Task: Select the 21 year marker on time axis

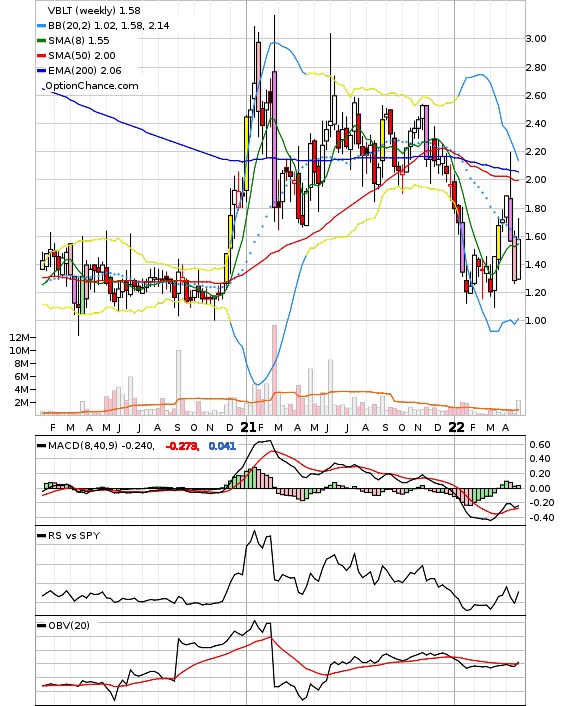Action: (x=248, y=427)
